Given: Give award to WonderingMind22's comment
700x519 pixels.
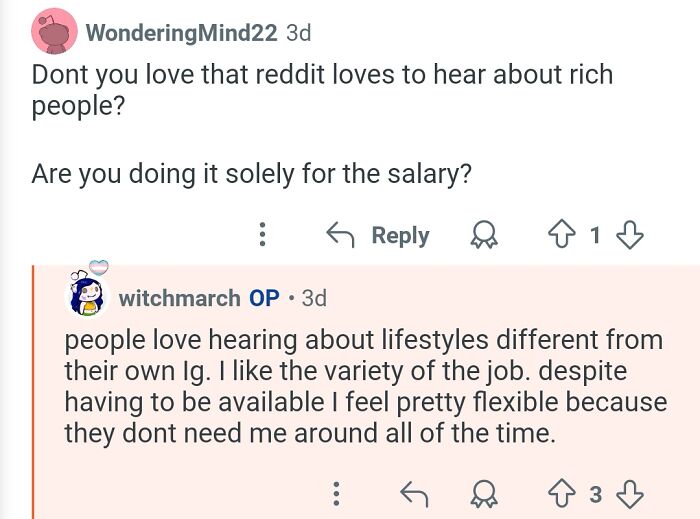Looking at the screenshot, I should tap(486, 235).
